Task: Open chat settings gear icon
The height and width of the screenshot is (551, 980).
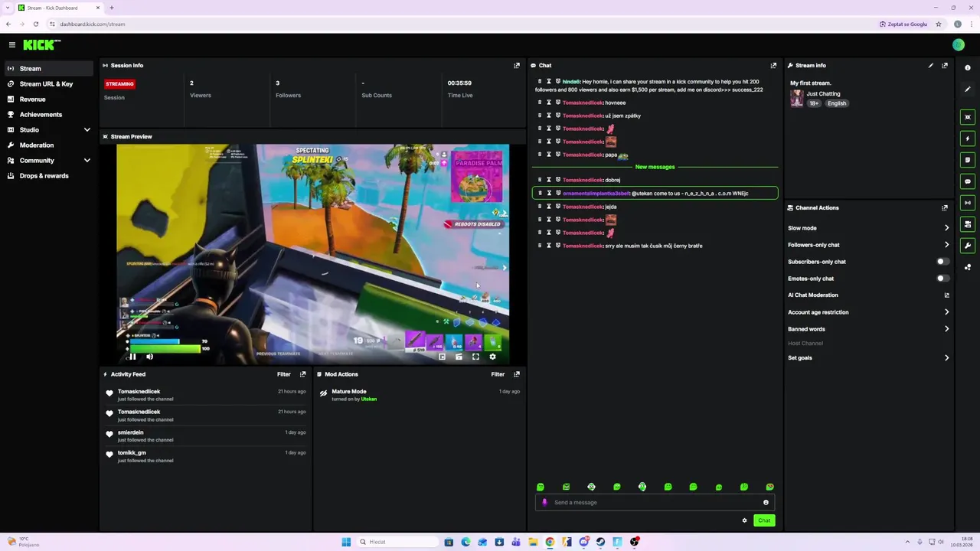Action: pos(744,520)
